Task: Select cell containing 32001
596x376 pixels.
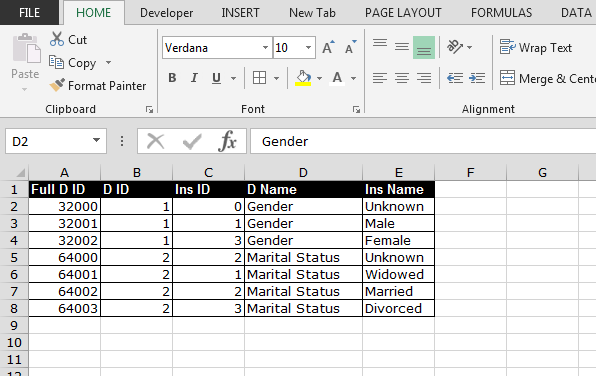Action: 64,224
